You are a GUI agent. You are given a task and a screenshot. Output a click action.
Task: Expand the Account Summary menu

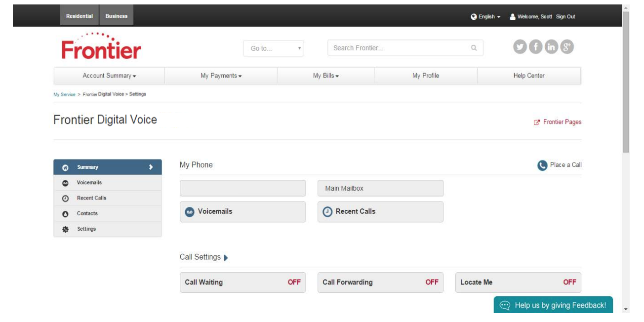pos(109,76)
